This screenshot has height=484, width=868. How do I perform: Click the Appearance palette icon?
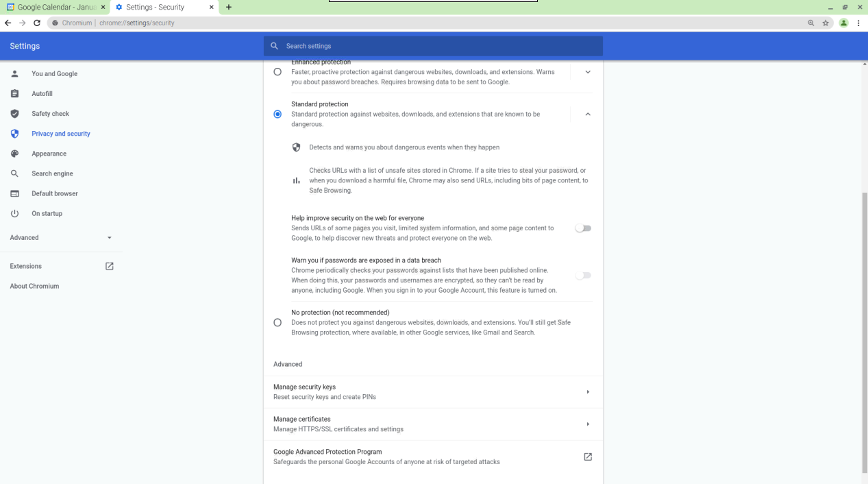(x=14, y=154)
